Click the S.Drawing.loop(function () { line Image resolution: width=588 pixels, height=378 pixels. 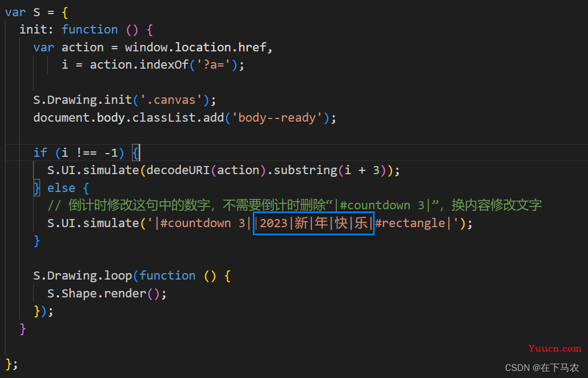(x=132, y=276)
